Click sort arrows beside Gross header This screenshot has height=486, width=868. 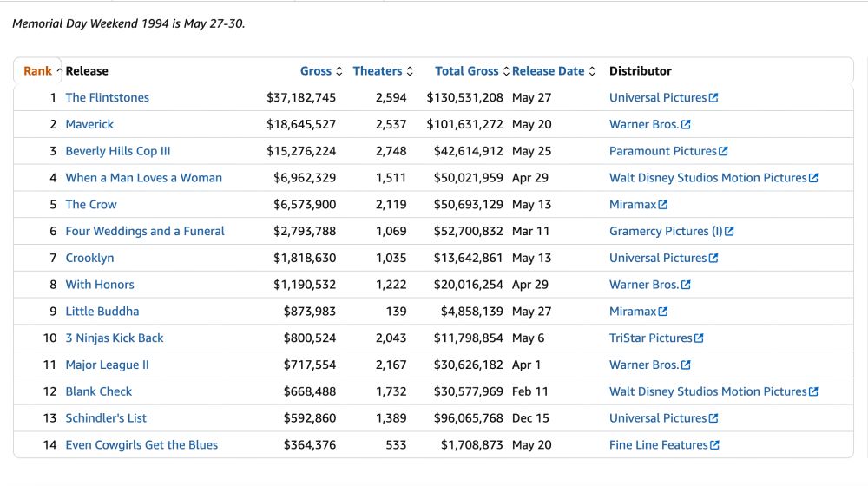(339, 71)
